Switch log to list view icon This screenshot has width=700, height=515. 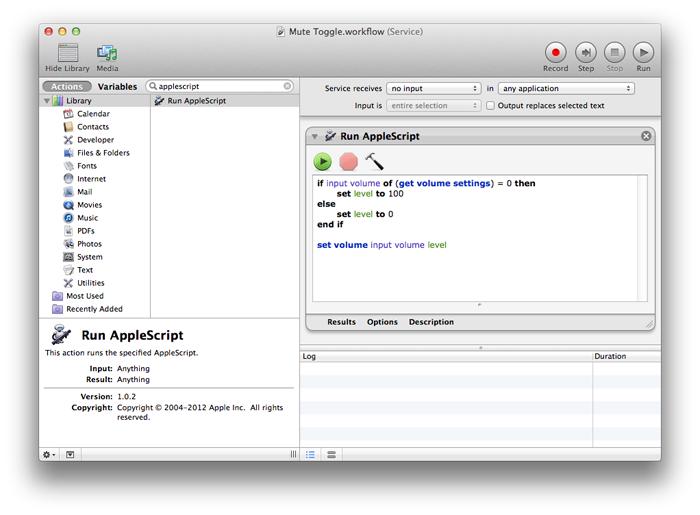point(310,454)
